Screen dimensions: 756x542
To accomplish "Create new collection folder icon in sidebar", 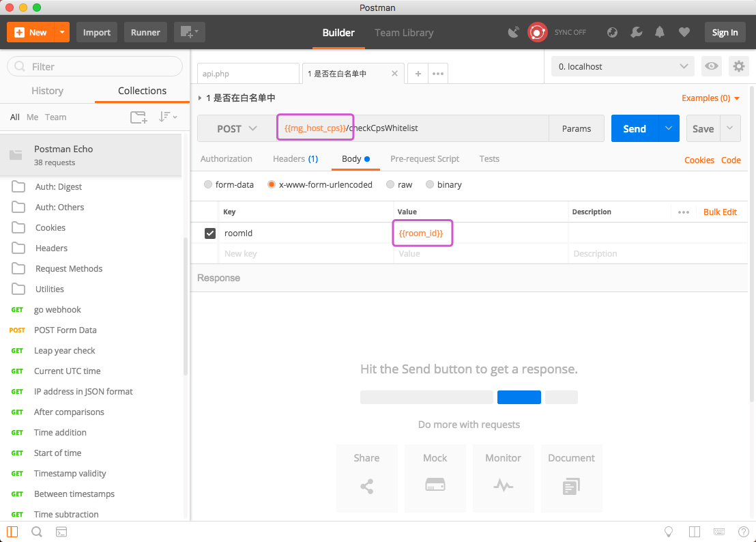I will (139, 117).
